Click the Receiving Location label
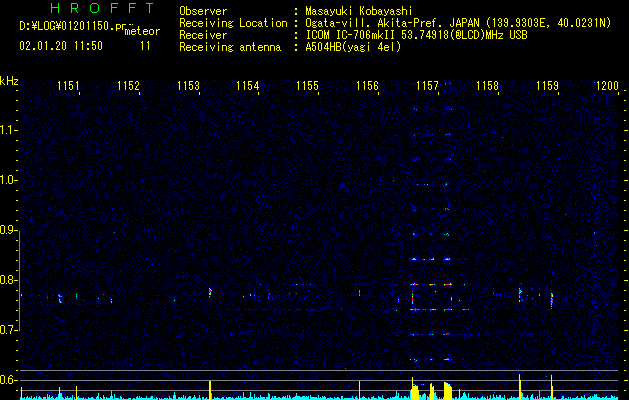629x400 pixels. pyautogui.click(x=233, y=23)
